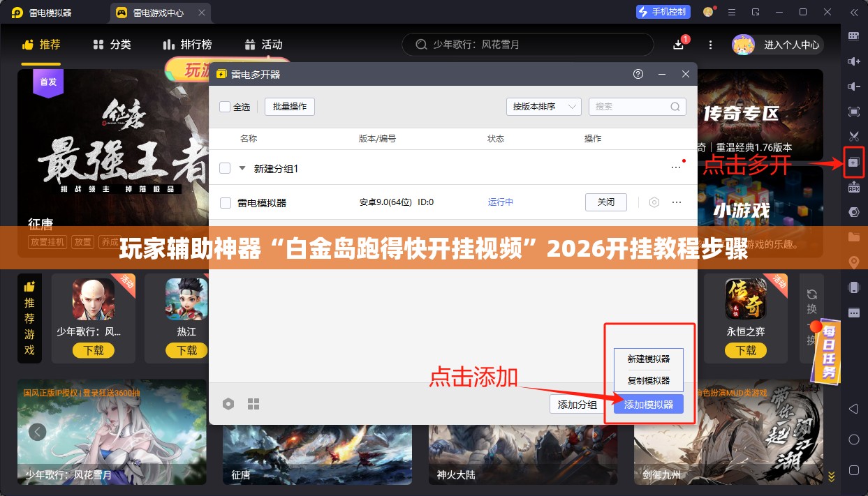Tap the Android back triangle button
The height and width of the screenshot is (496, 868).
(x=853, y=408)
